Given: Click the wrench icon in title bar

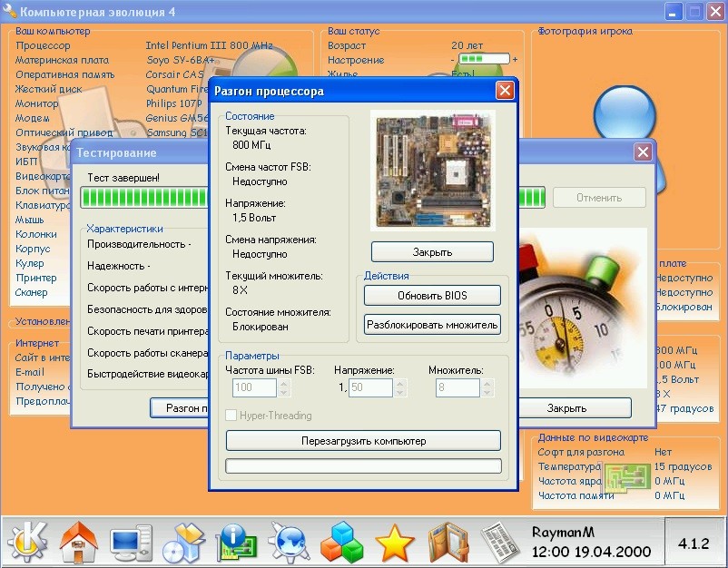Looking at the screenshot, I should point(9,12).
